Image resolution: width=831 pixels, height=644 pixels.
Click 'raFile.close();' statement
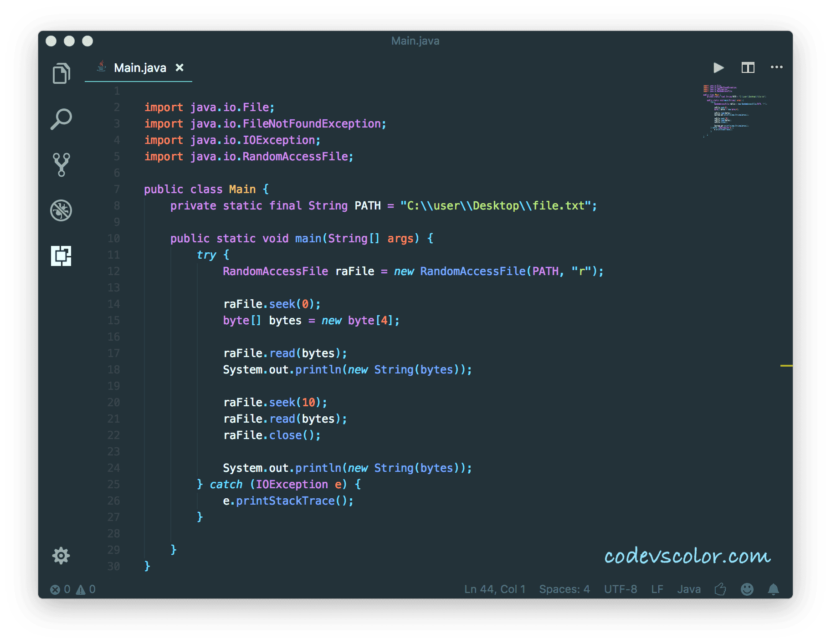coord(272,435)
